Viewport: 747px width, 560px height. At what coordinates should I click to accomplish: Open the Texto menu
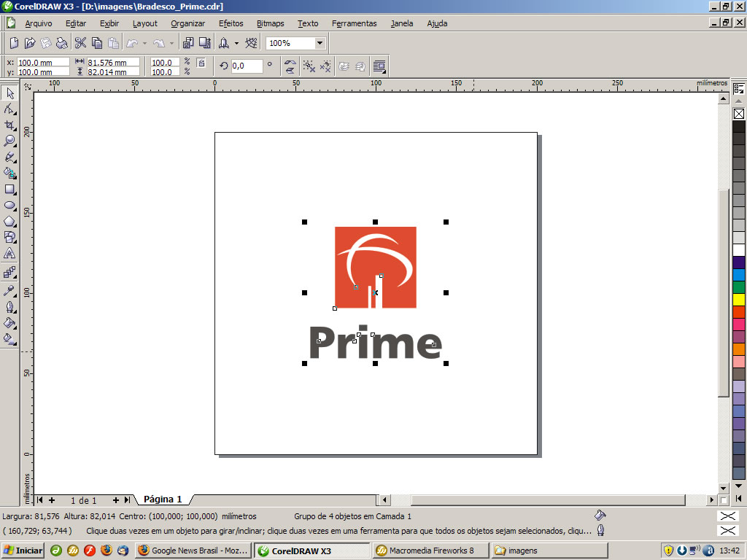pos(308,23)
